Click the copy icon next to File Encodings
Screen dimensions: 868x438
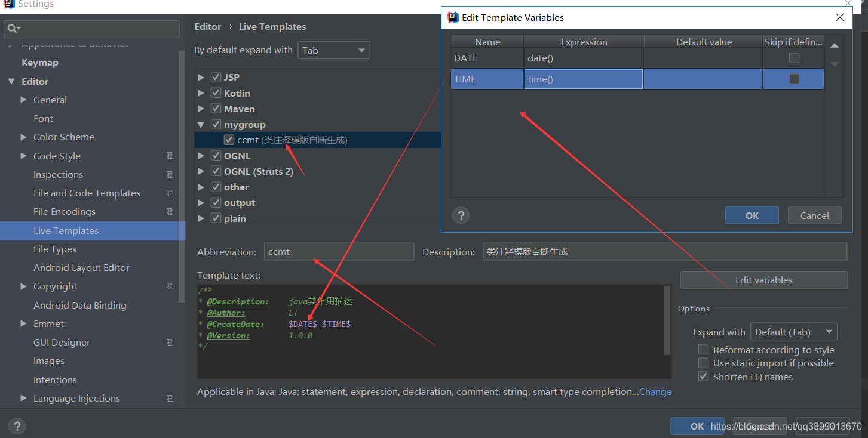click(x=170, y=211)
